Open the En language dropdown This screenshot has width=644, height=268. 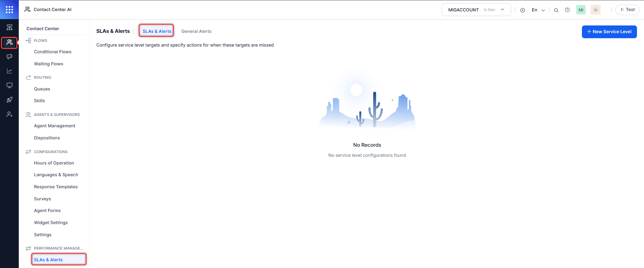click(x=538, y=10)
